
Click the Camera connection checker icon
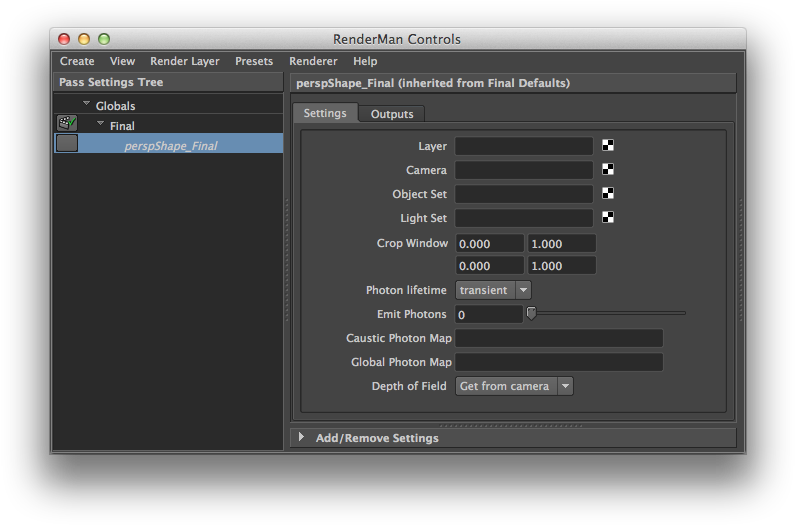[x=608, y=169]
